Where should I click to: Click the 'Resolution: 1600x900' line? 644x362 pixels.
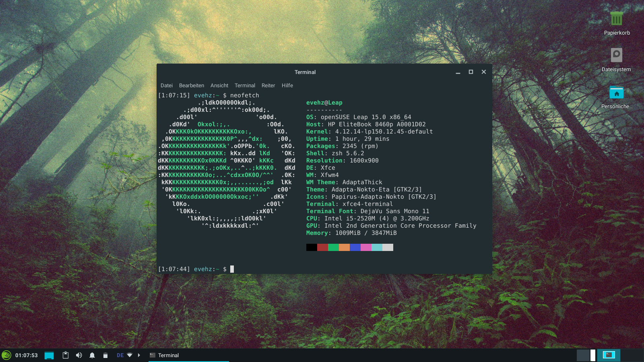point(343,160)
